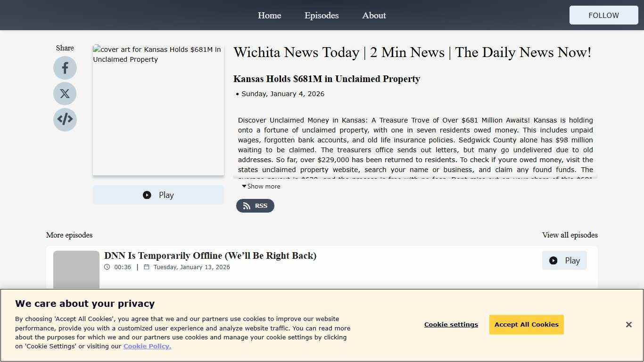The height and width of the screenshot is (362, 644).
Task: Play the Kansas Unclaimed Property episode
Action: pyautogui.click(x=158, y=195)
